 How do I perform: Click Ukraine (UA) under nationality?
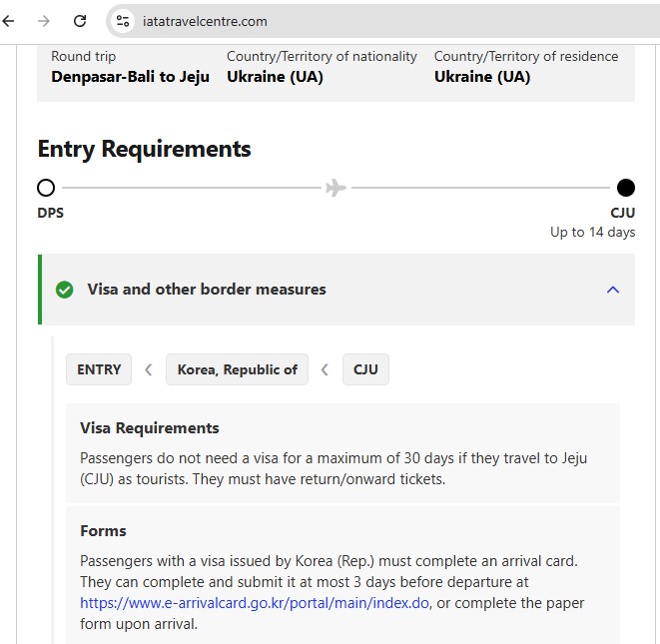tap(275, 77)
